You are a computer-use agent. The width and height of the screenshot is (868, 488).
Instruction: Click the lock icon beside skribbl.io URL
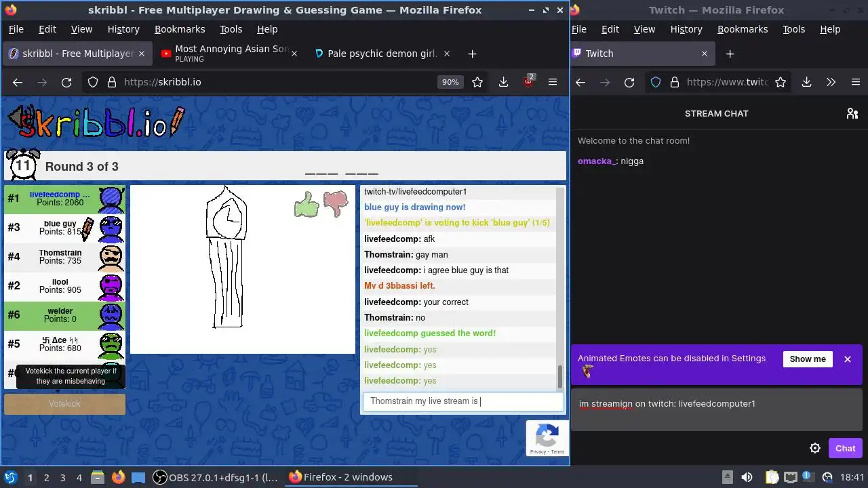pos(111,82)
